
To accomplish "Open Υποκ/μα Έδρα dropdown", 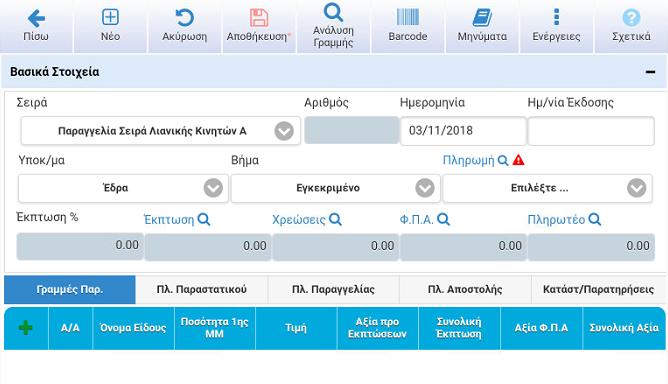I will (x=123, y=188).
